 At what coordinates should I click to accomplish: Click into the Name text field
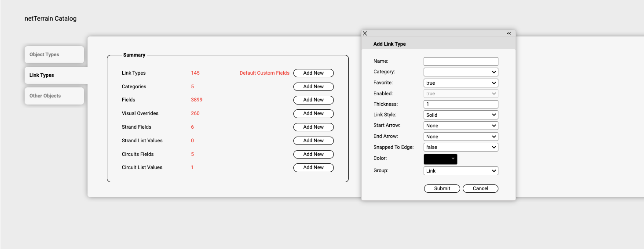point(461,61)
